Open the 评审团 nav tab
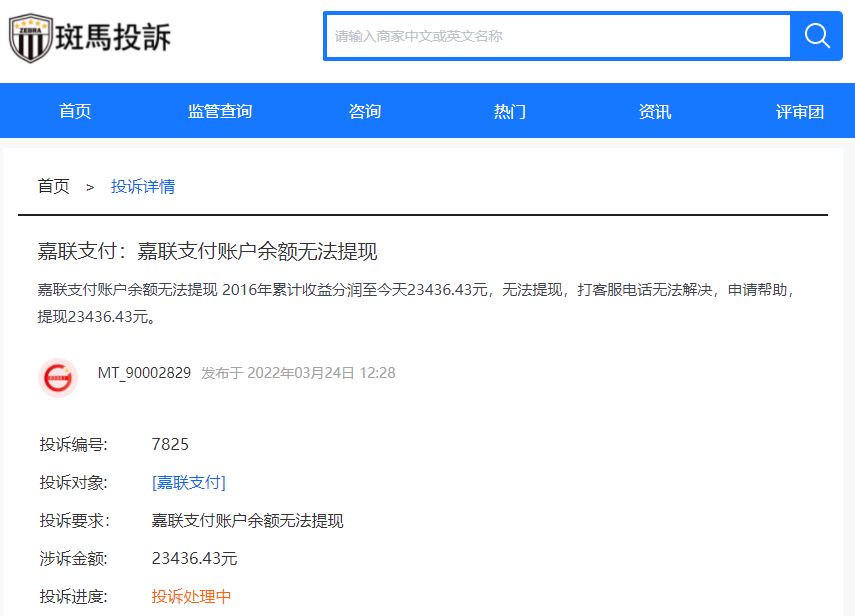Image resolution: width=855 pixels, height=616 pixels. point(799,111)
